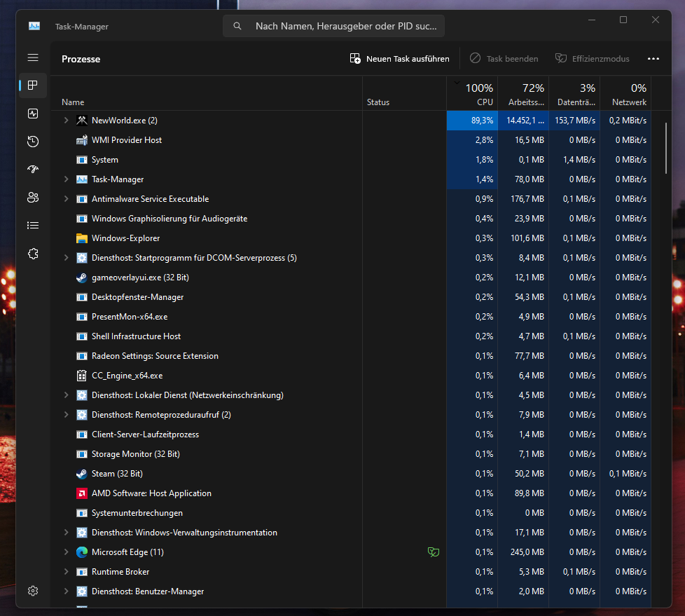This screenshot has width=685, height=616.
Task: Select the Prozesse sidebar icon
Action: (x=33, y=85)
